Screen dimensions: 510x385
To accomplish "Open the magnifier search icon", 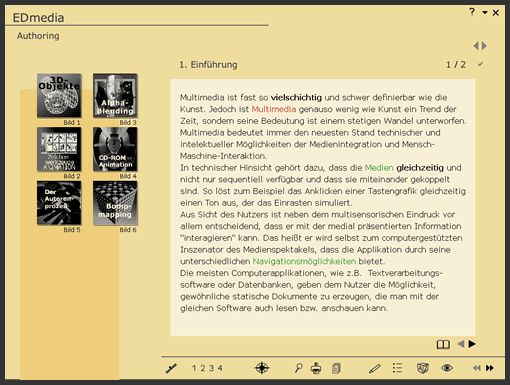I will [298, 368].
